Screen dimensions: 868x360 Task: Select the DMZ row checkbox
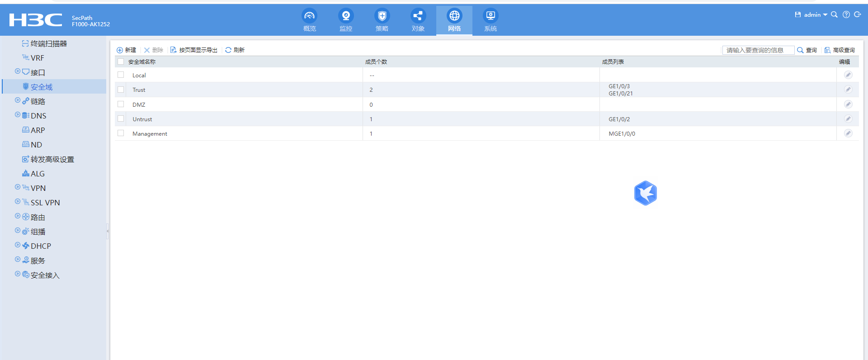121,104
